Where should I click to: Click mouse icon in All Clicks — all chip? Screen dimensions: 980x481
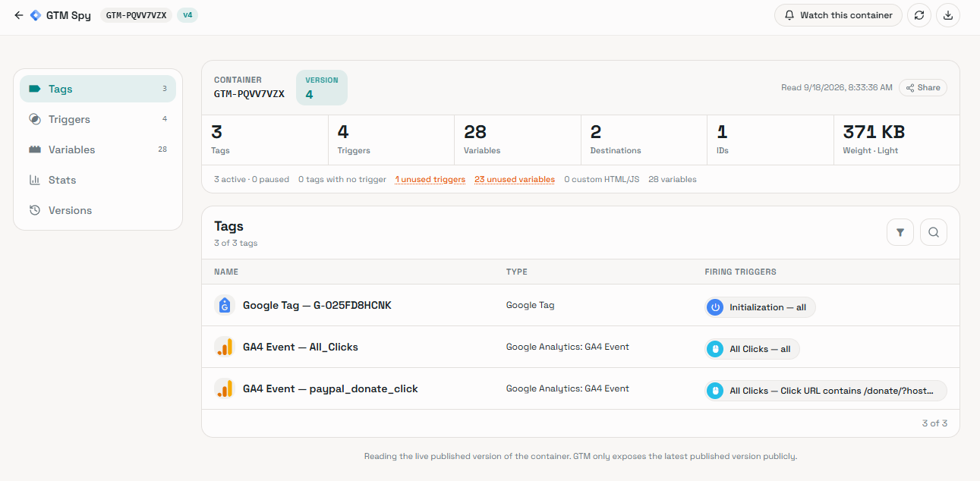[x=715, y=349]
